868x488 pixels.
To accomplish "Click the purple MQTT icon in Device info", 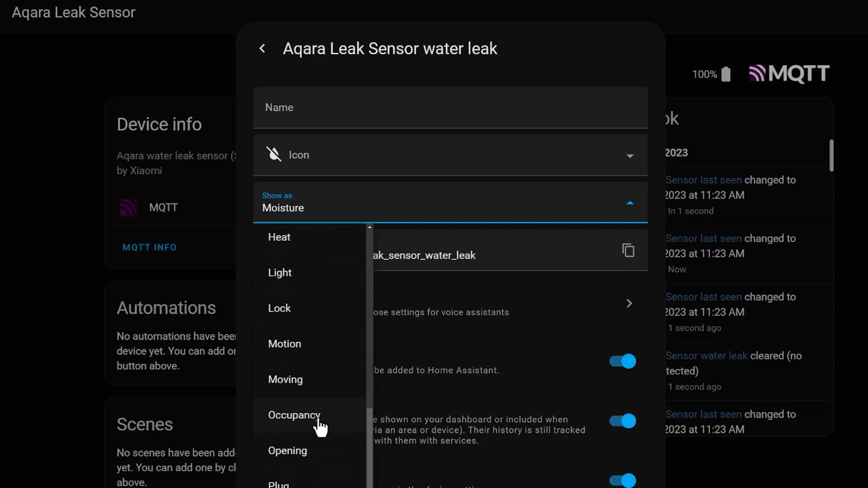I will click(x=129, y=207).
